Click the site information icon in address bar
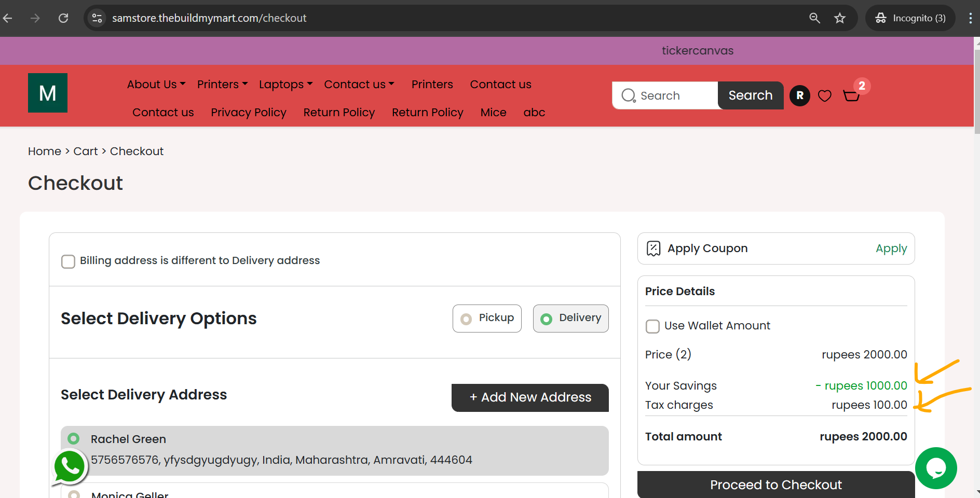This screenshot has width=980, height=498. (x=97, y=18)
